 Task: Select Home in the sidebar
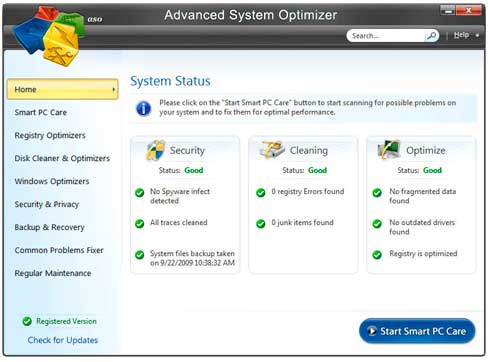coord(63,89)
